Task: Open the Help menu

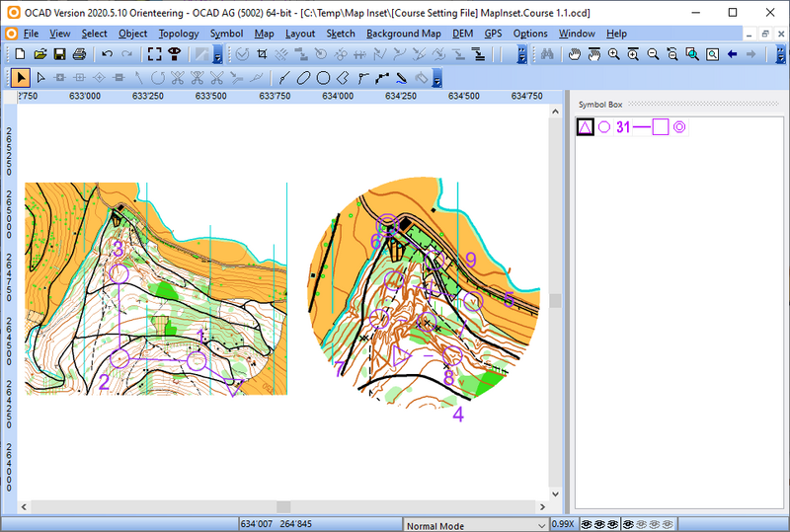Action: 616,34
